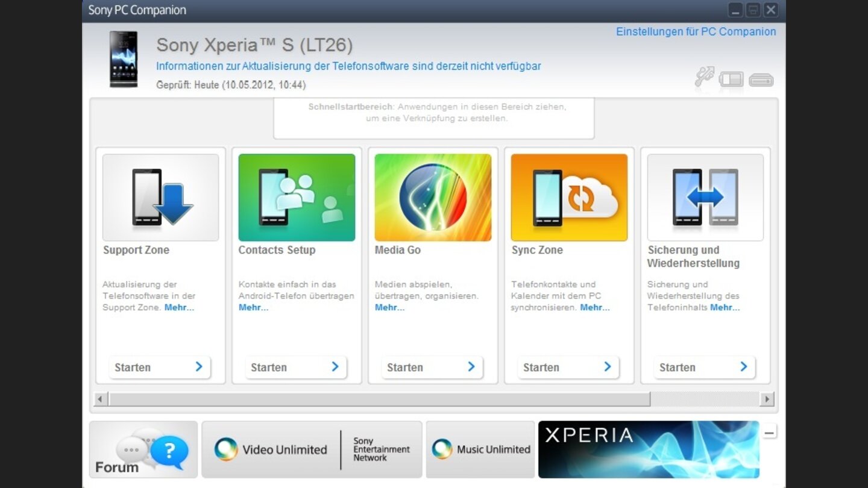Screen dimensions: 868x488
Task: Launch Media Go with Starten button
Action: pos(432,367)
